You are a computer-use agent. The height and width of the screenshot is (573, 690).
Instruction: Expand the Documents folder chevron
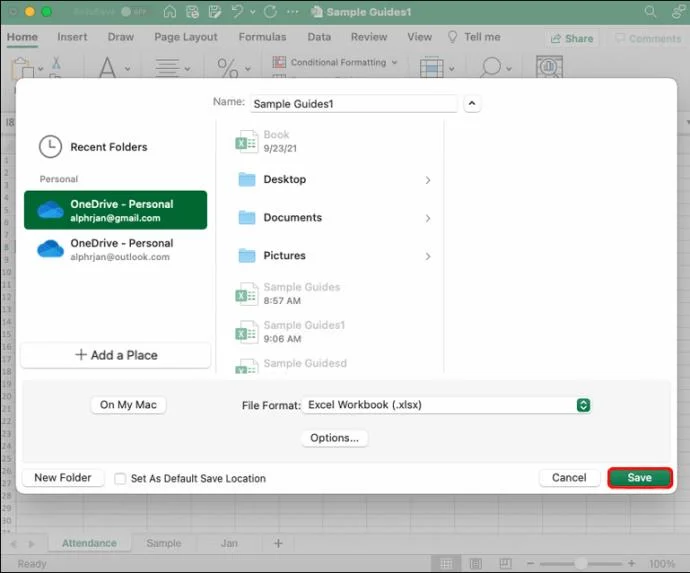click(428, 218)
